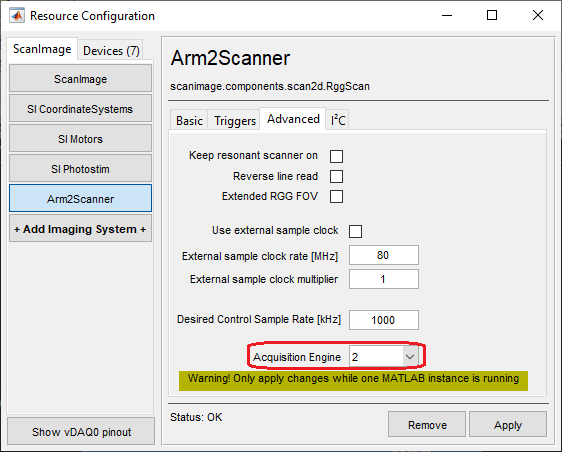
Task: Switch to the I²C tab
Action: (x=338, y=120)
